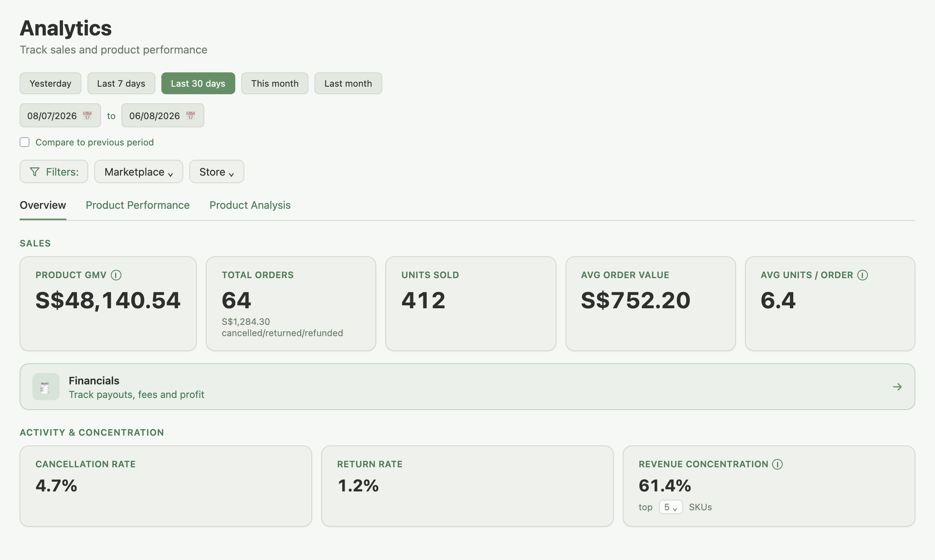Open the start date calendar icon
The image size is (935, 560).
tap(87, 115)
